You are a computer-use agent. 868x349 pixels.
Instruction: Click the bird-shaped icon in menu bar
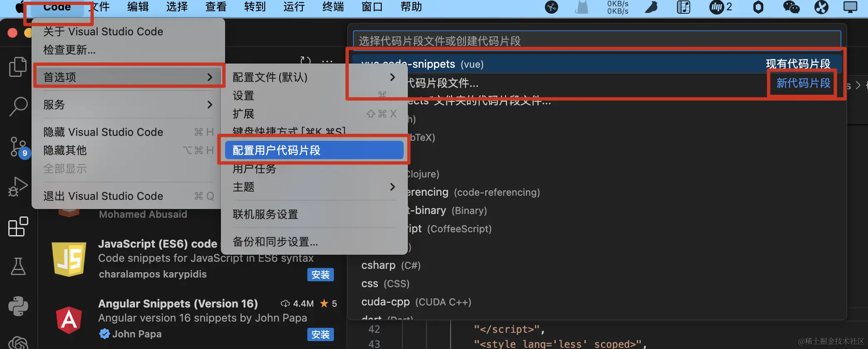click(651, 7)
